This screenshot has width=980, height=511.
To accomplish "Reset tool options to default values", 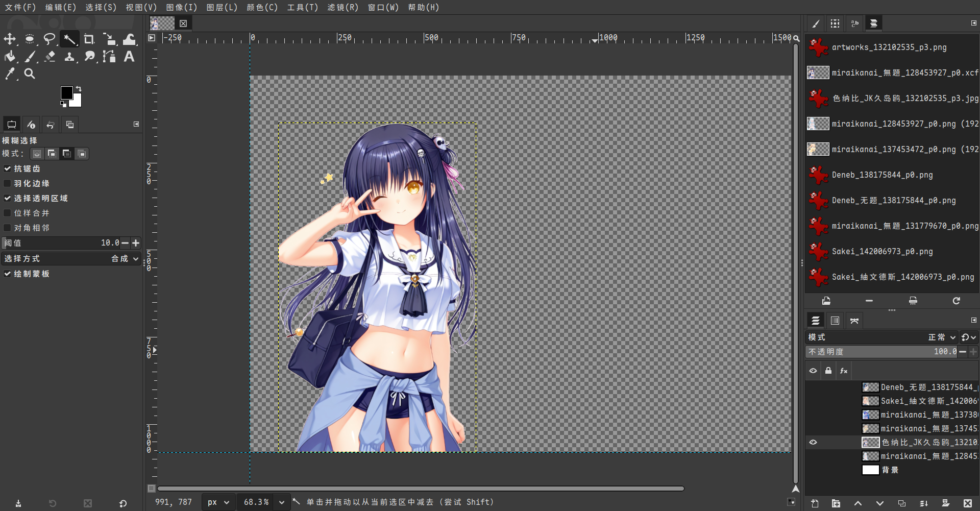I will (123, 503).
